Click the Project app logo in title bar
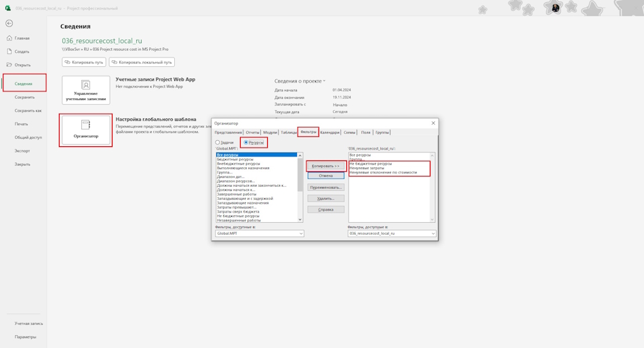Image resolution: width=644 pixels, height=348 pixels. point(8,8)
